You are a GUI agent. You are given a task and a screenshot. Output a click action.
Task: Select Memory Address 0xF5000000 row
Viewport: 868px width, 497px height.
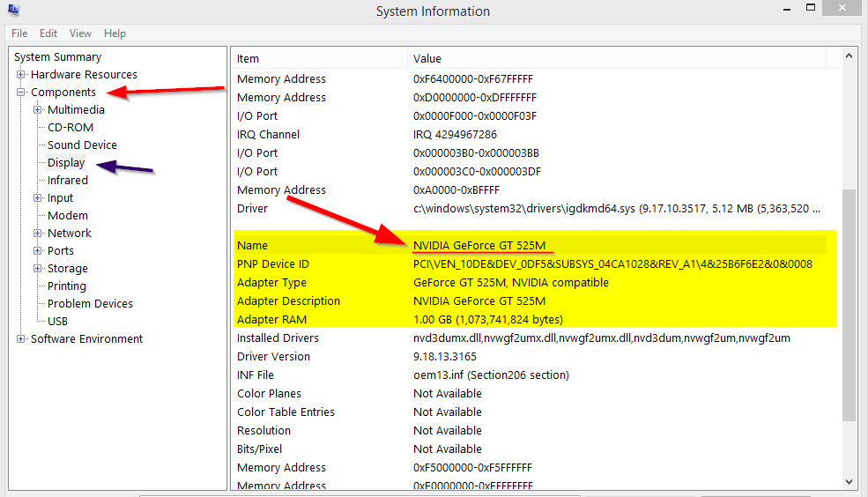530,468
